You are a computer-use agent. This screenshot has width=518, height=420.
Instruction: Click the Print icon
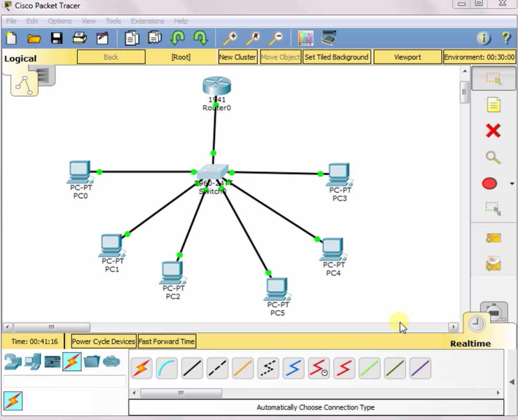pyautogui.click(x=79, y=38)
